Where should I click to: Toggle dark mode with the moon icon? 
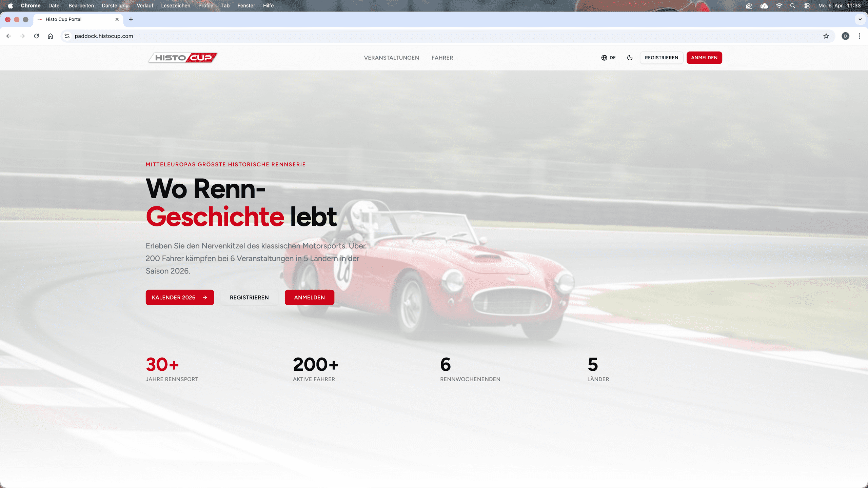point(630,58)
